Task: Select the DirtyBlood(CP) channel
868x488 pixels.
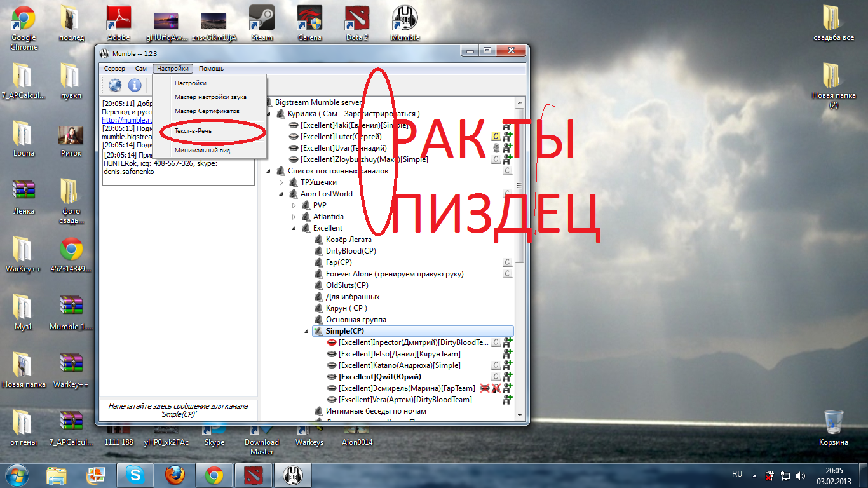Action: pyautogui.click(x=351, y=251)
